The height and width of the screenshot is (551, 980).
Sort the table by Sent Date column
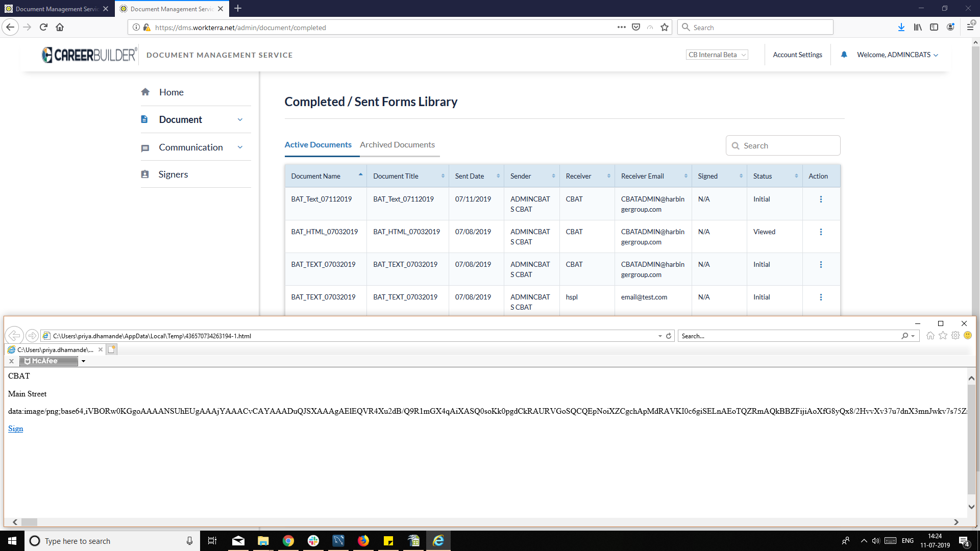[x=498, y=176]
